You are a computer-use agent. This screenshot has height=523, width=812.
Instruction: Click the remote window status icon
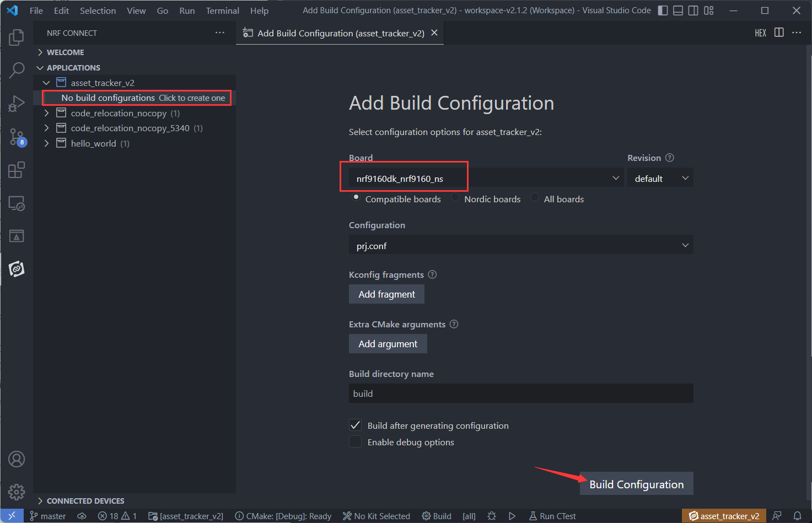point(12,516)
